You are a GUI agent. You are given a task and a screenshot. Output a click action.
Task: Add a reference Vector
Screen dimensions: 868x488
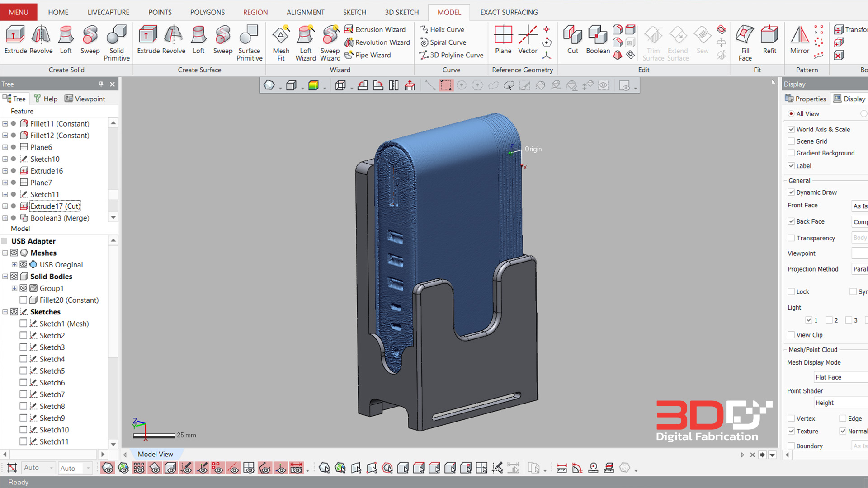tap(528, 40)
